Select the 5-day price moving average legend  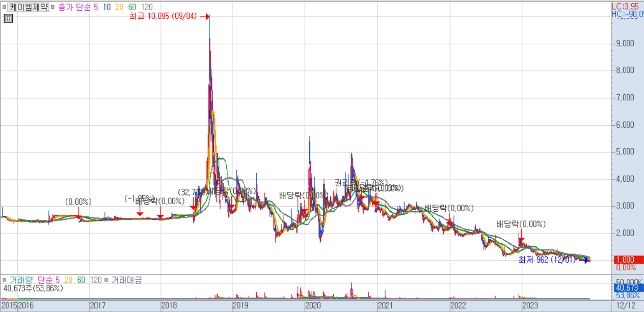[96, 7]
